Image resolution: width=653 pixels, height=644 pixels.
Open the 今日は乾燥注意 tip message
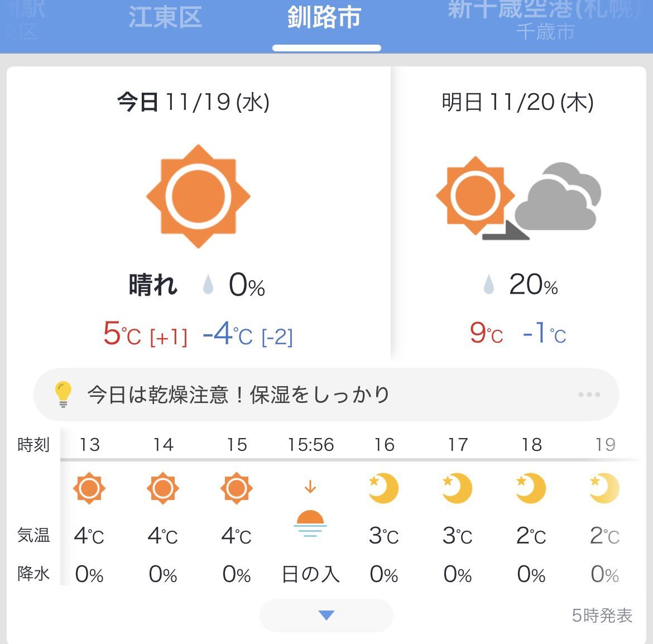(238, 395)
